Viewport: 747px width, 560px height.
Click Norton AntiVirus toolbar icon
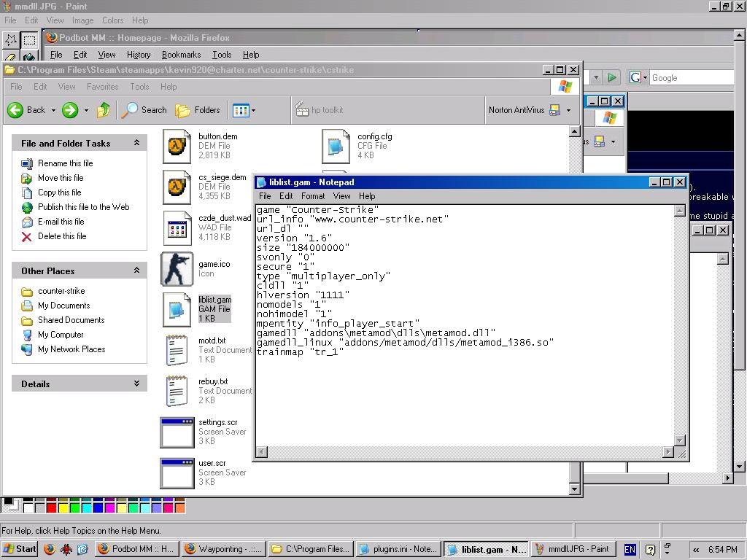(x=554, y=110)
